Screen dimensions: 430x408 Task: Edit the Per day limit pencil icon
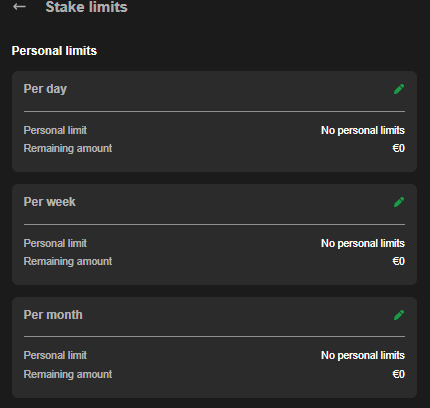(399, 89)
